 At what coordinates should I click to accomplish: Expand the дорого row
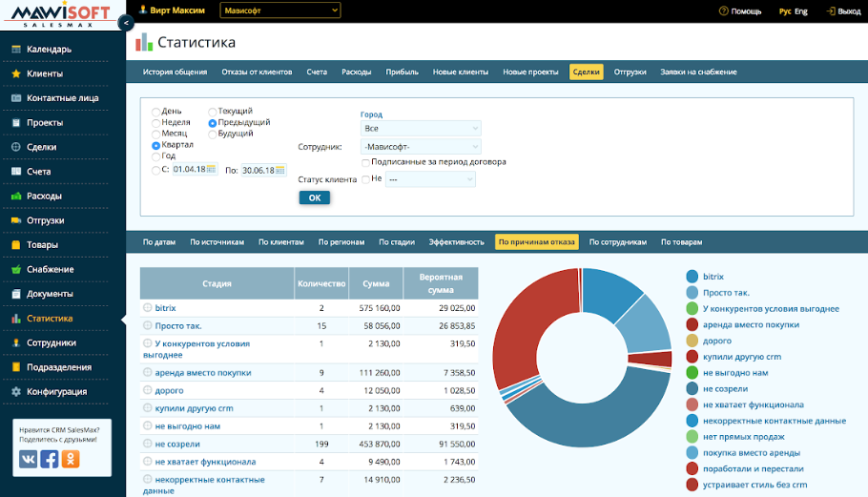(147, 390)
